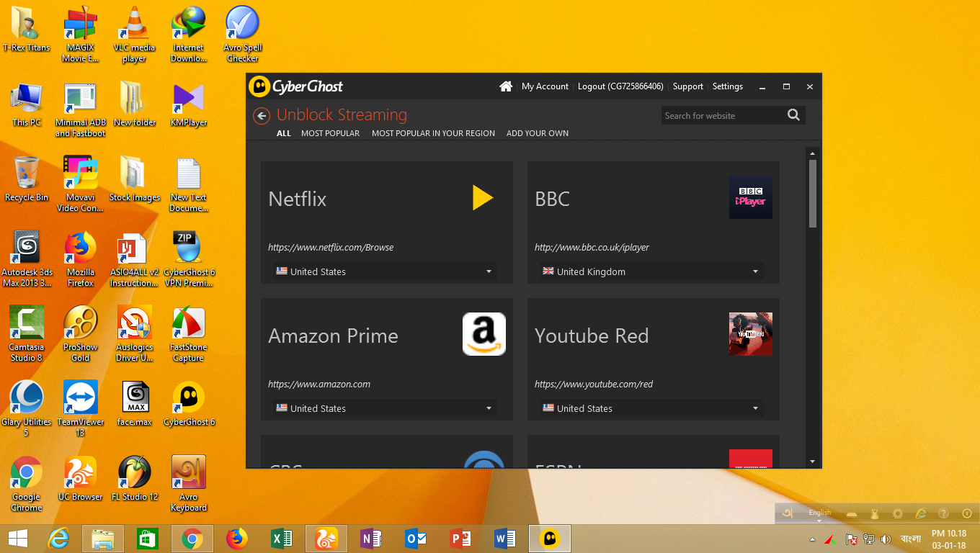Open the Netflix country dropdown showing United States
980x553 pixels.
(x=385, y=271)
